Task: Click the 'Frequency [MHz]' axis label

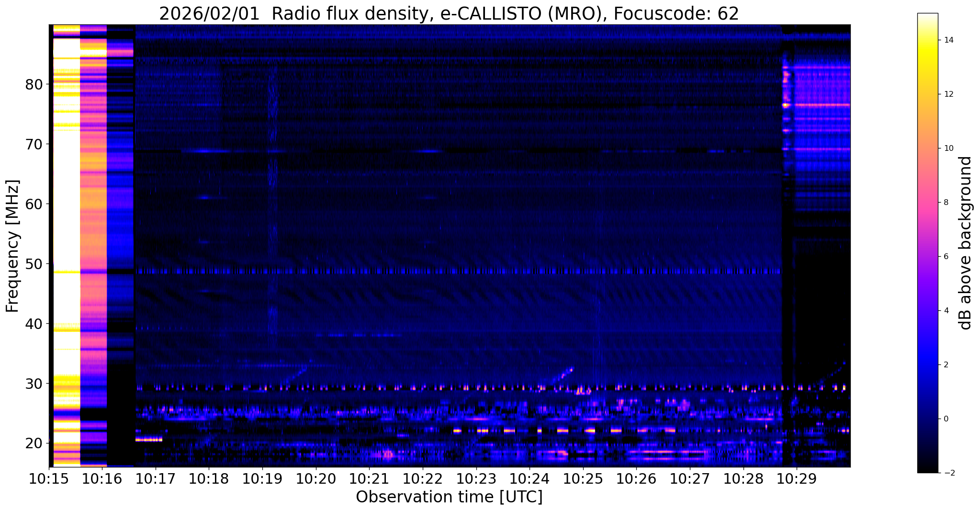Action: 12,246
